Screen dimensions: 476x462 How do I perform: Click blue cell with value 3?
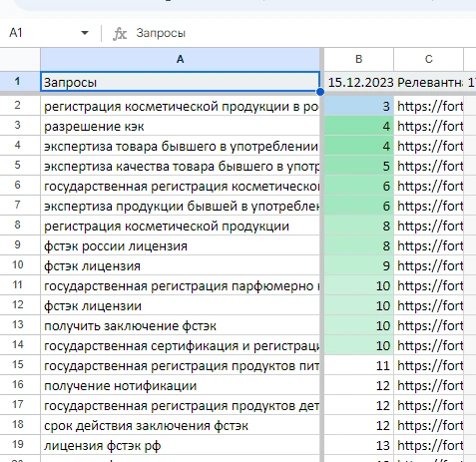tap(359, 106)
